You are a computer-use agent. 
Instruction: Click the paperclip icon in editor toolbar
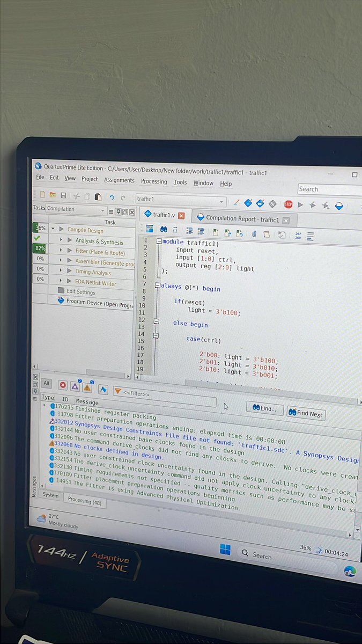pos(254,233)
